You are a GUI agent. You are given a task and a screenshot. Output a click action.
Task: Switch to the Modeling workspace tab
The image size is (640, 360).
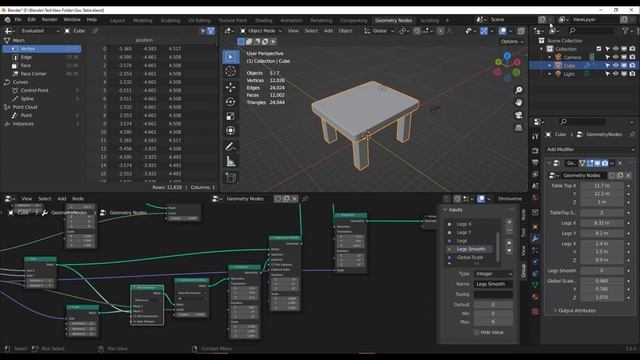[142, 20]
